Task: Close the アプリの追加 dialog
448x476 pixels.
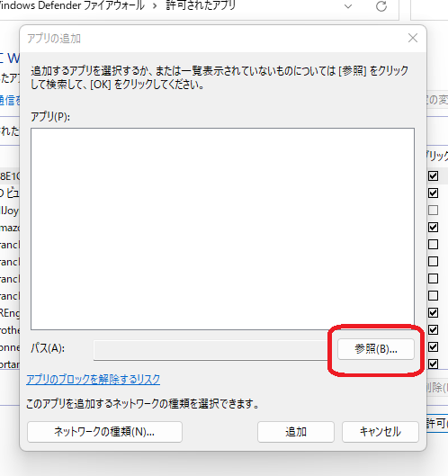Action: click(413, 38)
